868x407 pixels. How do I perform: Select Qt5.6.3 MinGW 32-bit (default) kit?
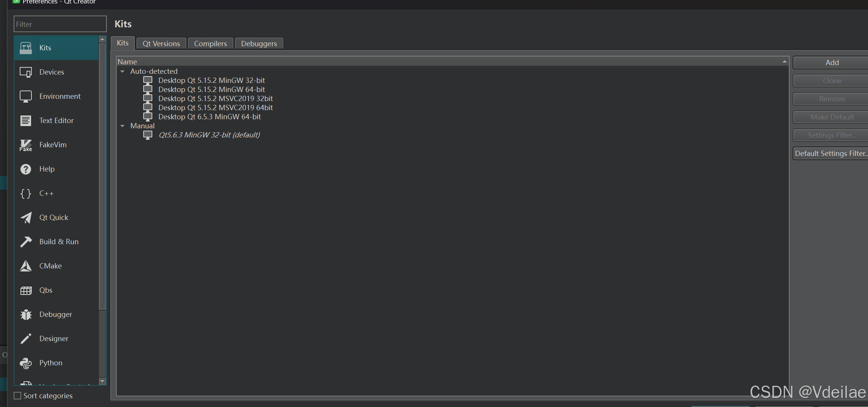point(209,135)
